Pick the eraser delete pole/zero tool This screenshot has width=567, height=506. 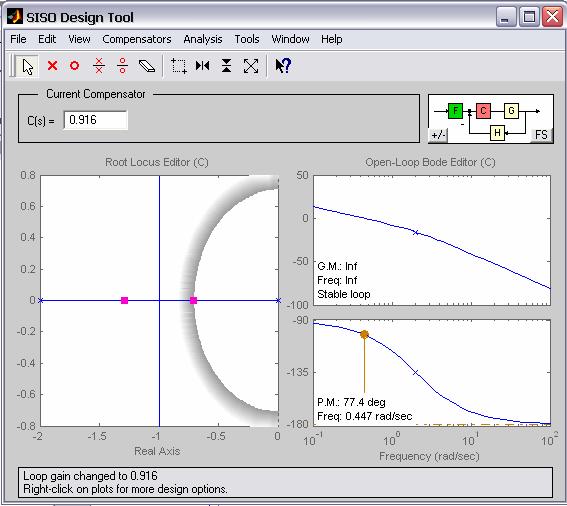(147, 66)
